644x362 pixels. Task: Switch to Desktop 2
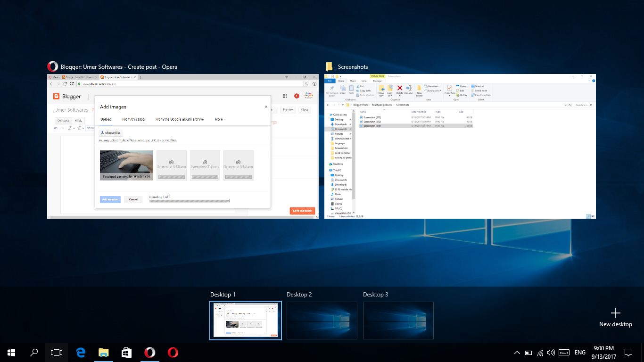coord(322,321)
